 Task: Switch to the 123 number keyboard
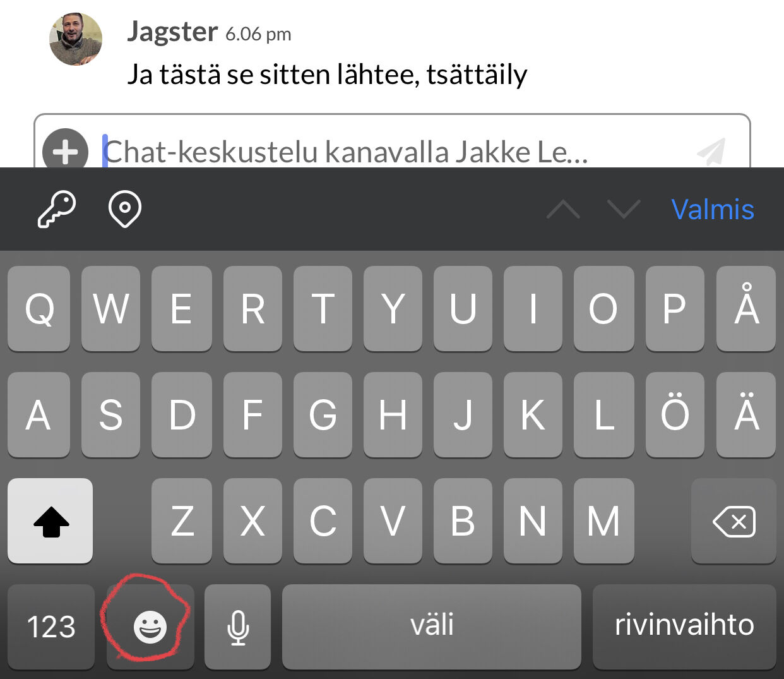click(51, 627)
